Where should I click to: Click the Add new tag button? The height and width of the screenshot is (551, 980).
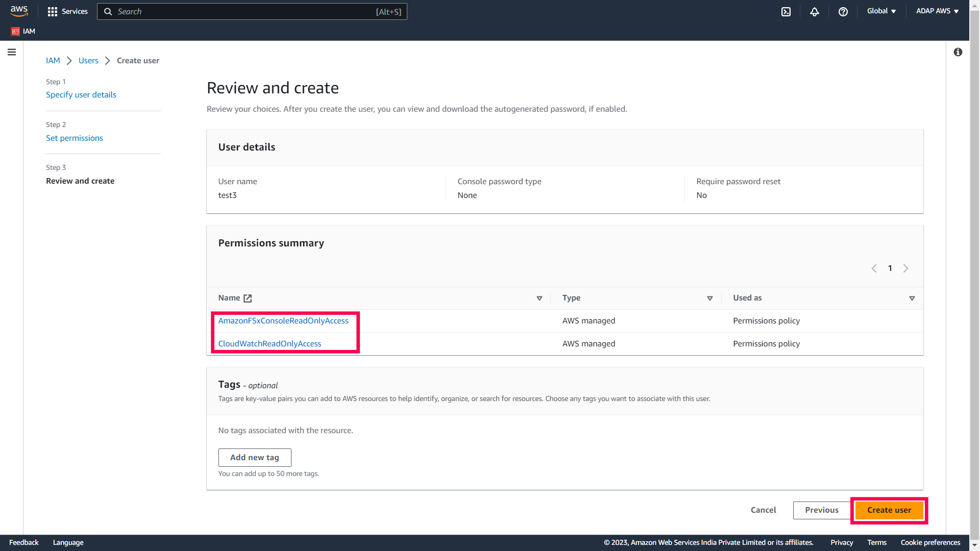pyautogui.click(x=255, y=458)
